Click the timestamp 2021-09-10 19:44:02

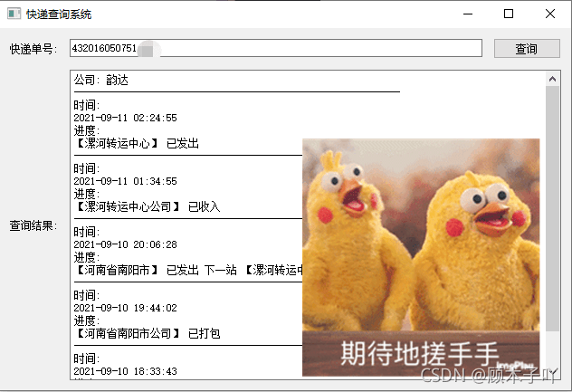(x=125, y=308)
